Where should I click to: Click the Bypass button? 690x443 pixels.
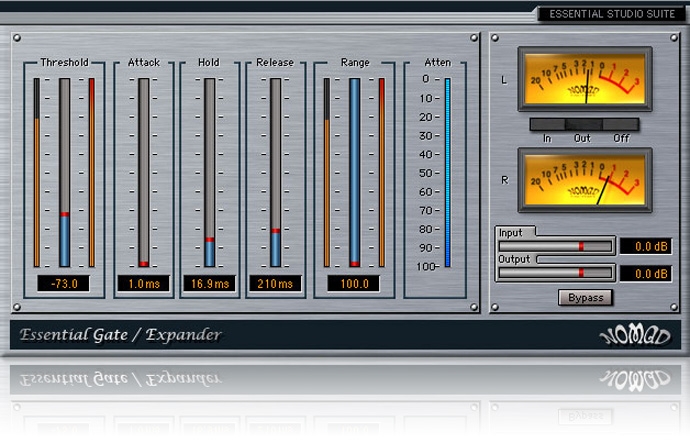(585, 298)
